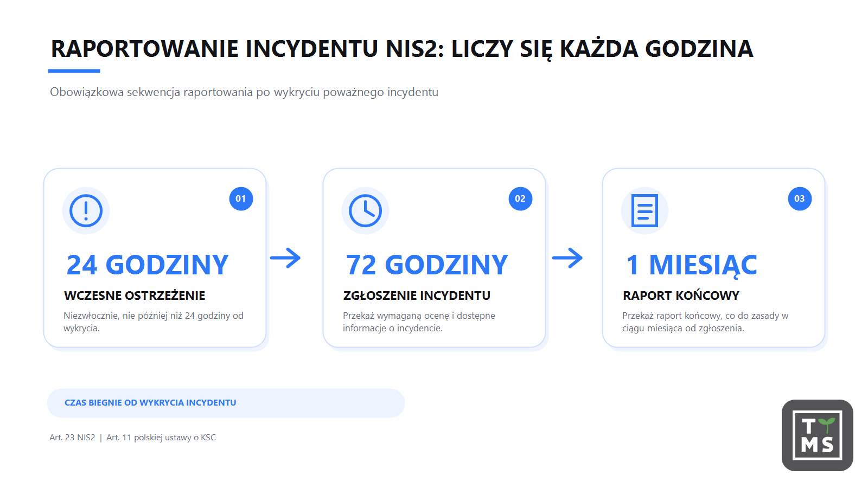This screenshot has height=488, width=868.
Task: Select the 03 step badge
Action: pyautogui.click(x=800, y=198)
